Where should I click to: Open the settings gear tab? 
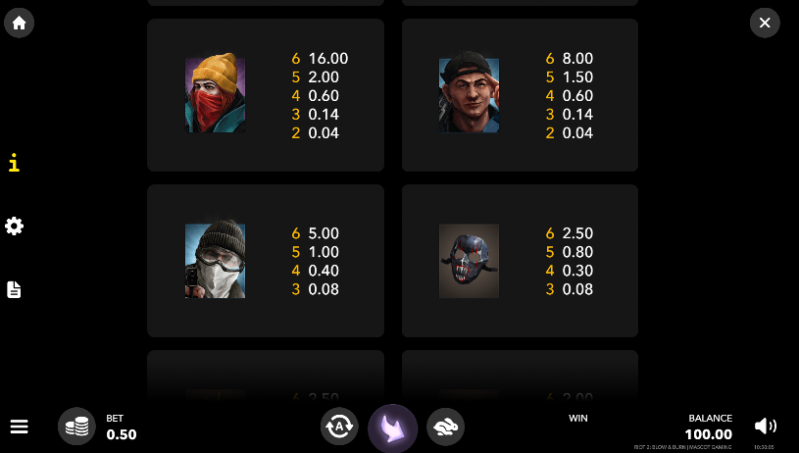pos(14,226)
